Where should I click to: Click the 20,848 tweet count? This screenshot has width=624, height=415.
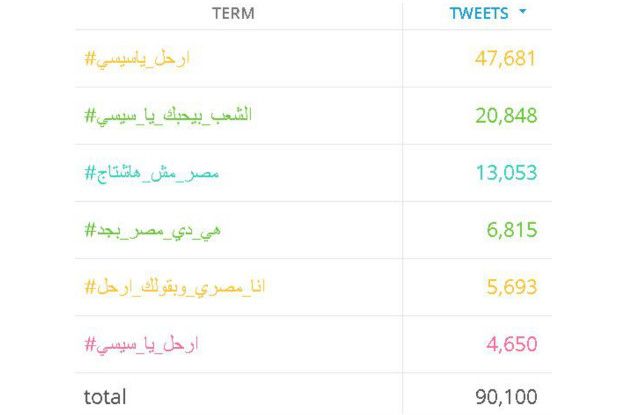pyautogui.click(x=506, y=115)
